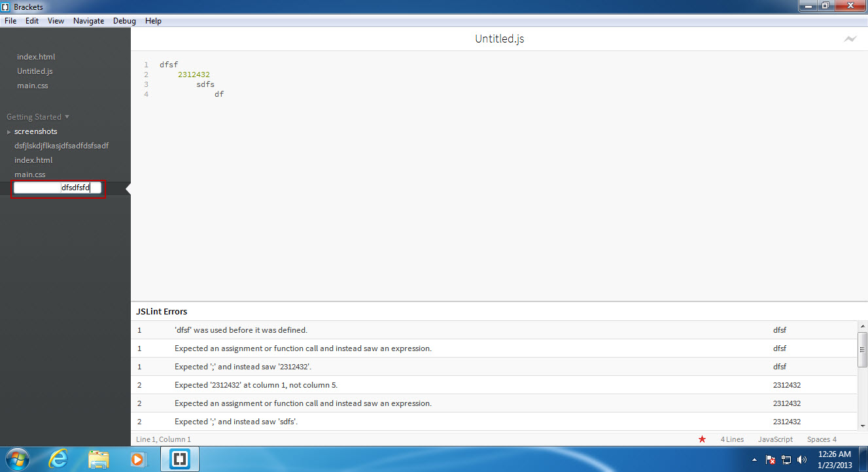
Task: Launch Windows Media Player from taskbar
Action: [137, 459]
